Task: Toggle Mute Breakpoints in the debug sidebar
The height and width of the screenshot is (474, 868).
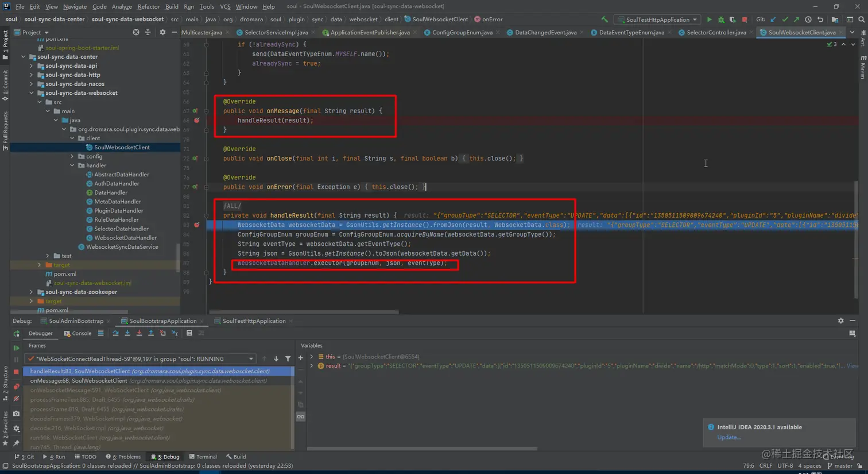Action: point(16,399)
